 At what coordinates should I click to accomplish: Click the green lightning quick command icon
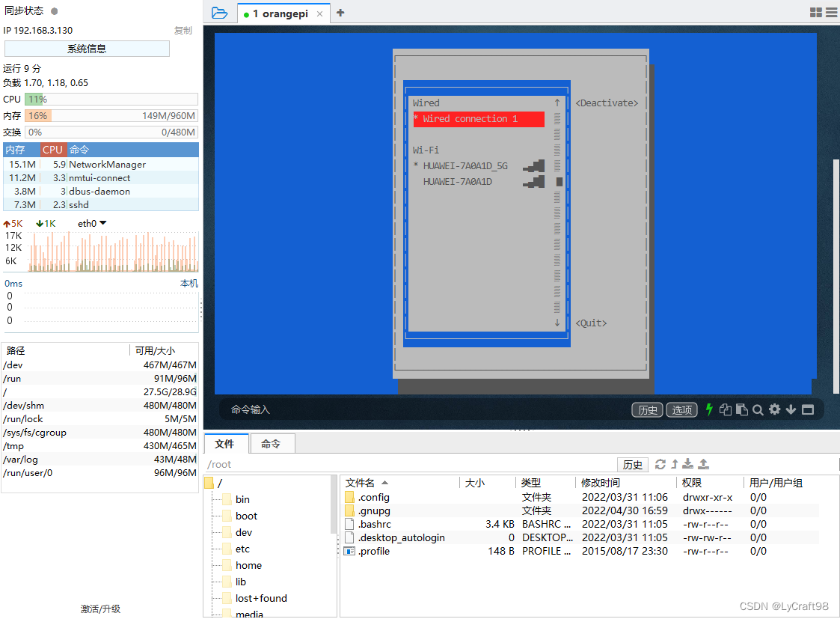pyautogui.click(x=709, y=409)
